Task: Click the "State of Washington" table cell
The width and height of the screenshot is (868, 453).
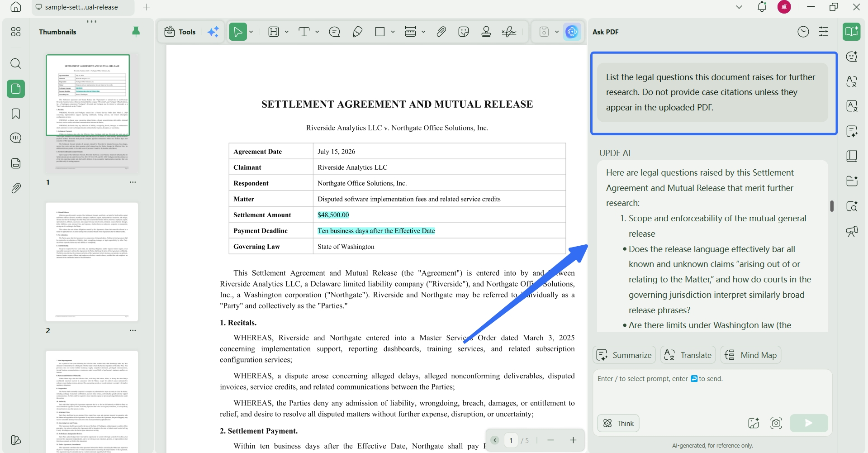Action: click(439, 247)
